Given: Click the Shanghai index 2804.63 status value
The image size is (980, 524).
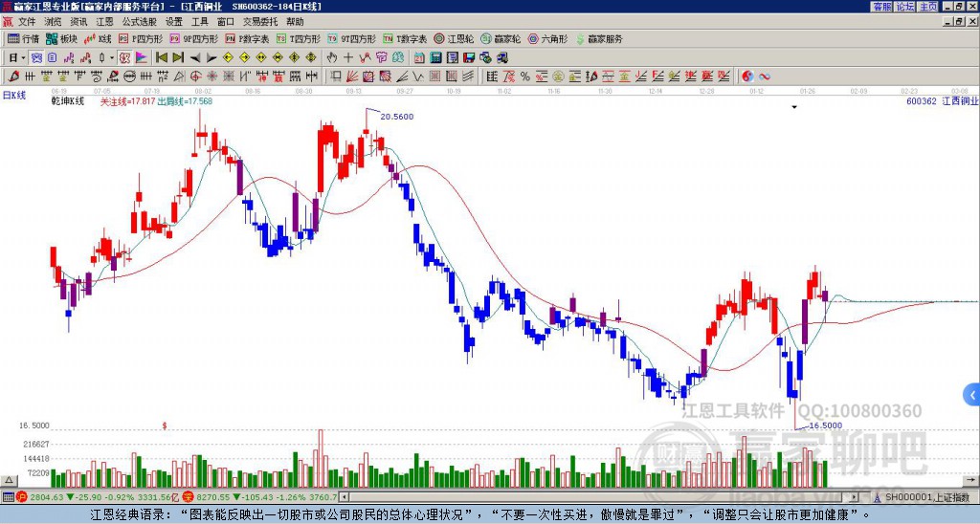Looking at the screenshot, I should click(x=48, y=497).
